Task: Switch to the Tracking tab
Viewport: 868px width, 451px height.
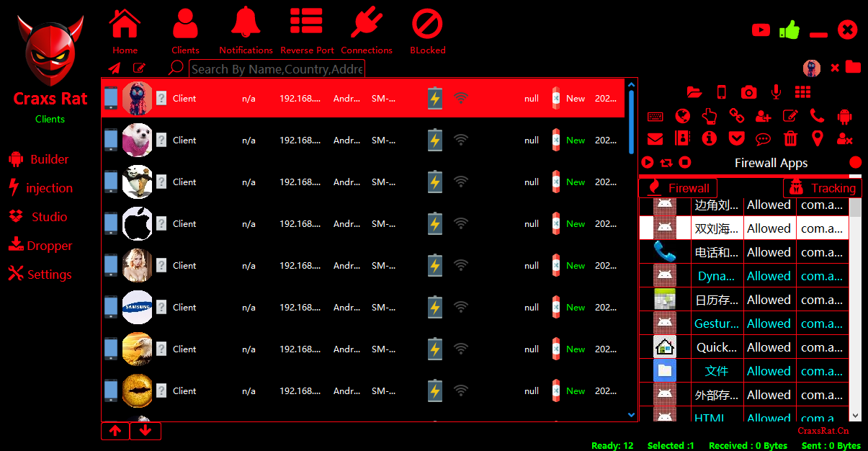Action: 822,188
